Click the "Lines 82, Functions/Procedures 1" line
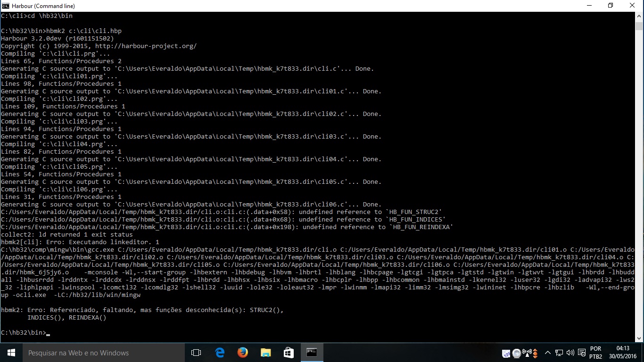The width and height of the screenshot is (644, 362). [x=61, y=152]
